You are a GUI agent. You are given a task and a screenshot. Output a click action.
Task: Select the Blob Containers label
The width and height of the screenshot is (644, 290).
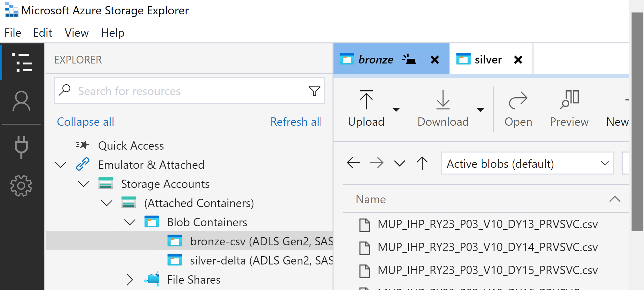pos(207,222)
